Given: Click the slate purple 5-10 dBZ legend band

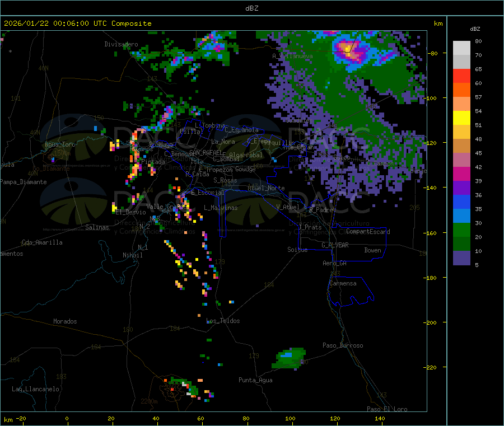Looking at the screenshot, I should [461, 258].
